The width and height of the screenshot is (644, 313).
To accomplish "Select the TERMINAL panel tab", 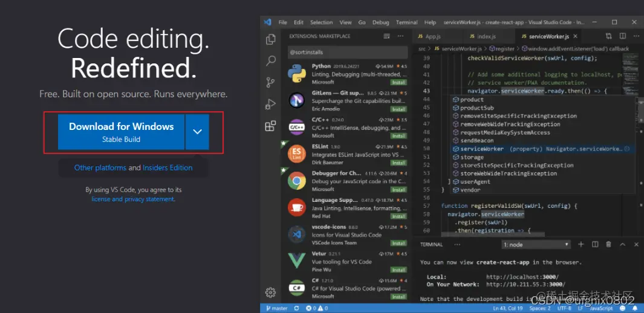I will (431, 245).
